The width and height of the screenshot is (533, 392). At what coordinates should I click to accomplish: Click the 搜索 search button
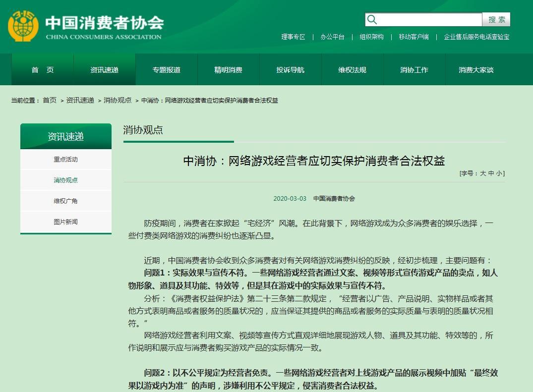[496, 20]
